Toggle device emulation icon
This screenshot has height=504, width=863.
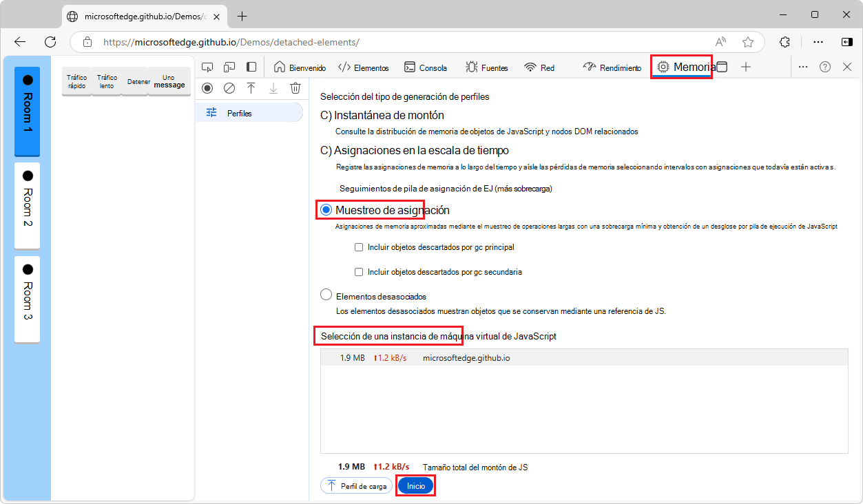[229, 67]
